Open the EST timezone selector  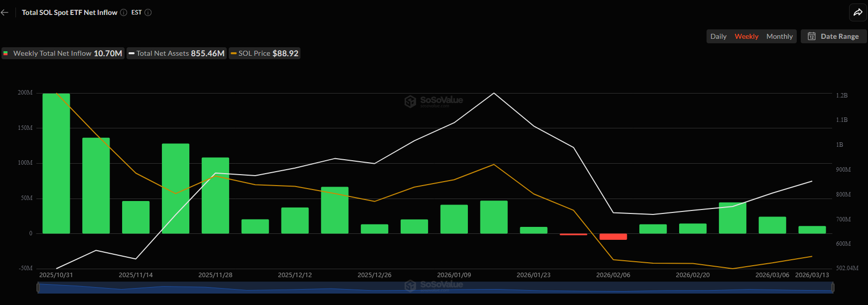click(x=137, y=12)
